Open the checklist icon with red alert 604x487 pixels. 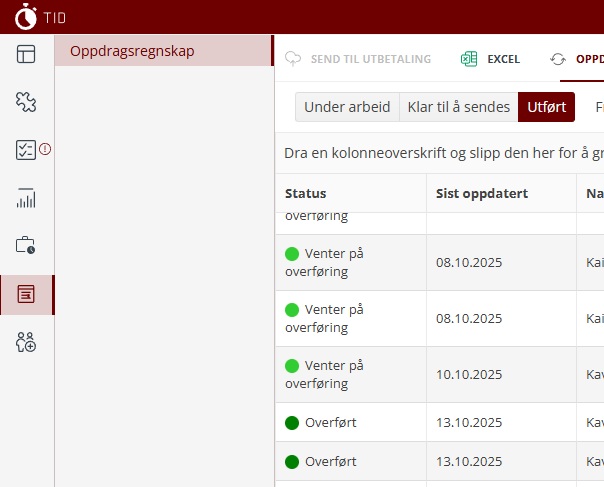[x=26, y=150]
